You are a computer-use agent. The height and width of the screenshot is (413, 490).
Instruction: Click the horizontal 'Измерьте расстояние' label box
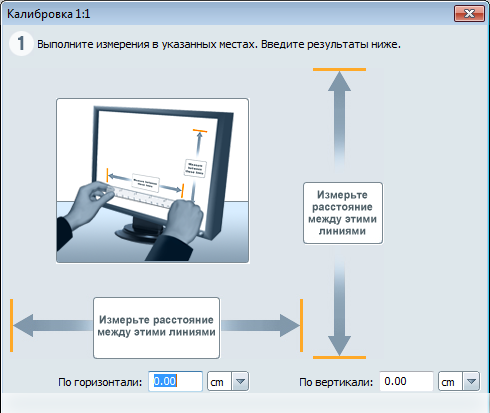156,328
